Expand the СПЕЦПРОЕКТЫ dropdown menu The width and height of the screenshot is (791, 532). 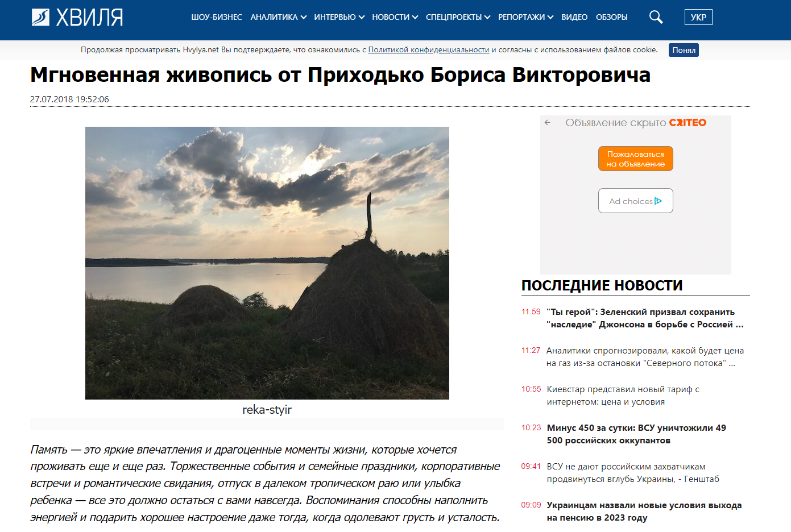458,17
